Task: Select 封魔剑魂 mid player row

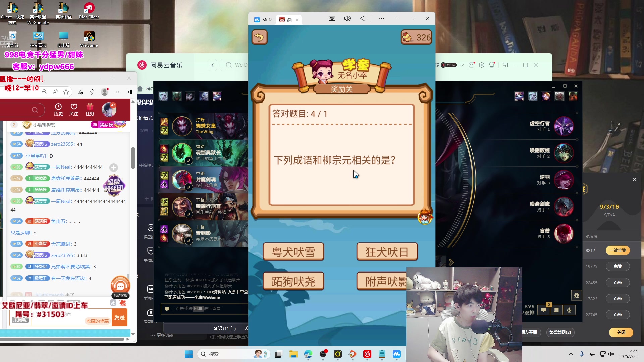Action: 203,180
